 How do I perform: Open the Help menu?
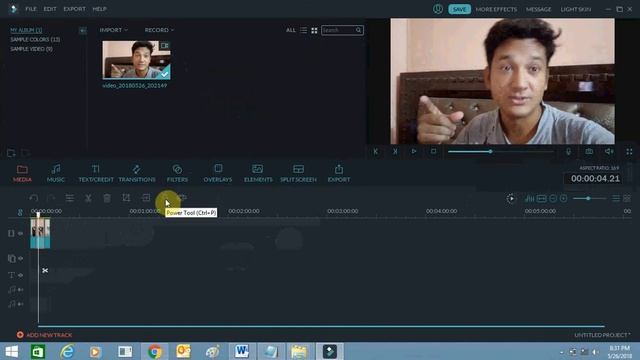point(99,9)
